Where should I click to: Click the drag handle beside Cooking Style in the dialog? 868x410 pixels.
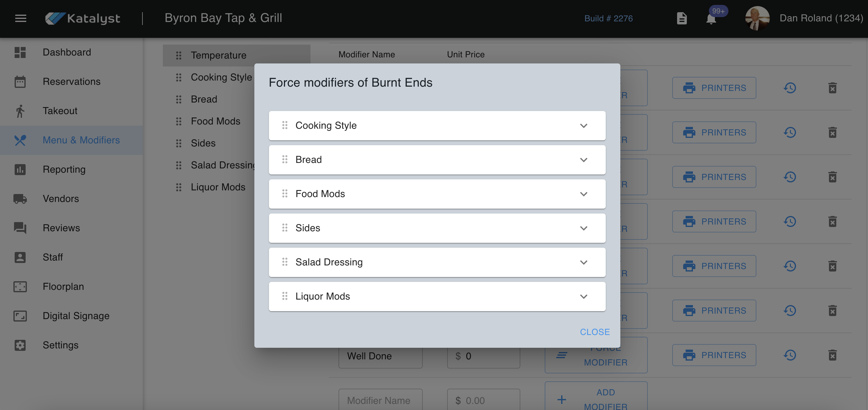(285, 125)
